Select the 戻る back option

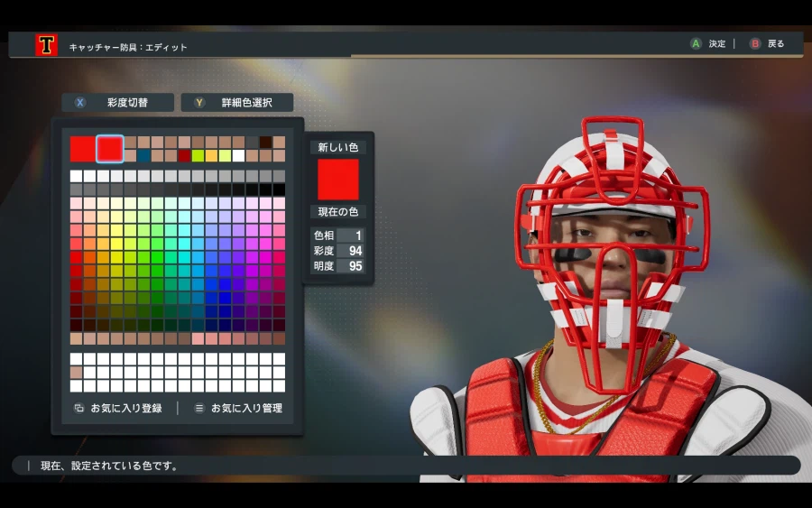click(x=767, y=43)
